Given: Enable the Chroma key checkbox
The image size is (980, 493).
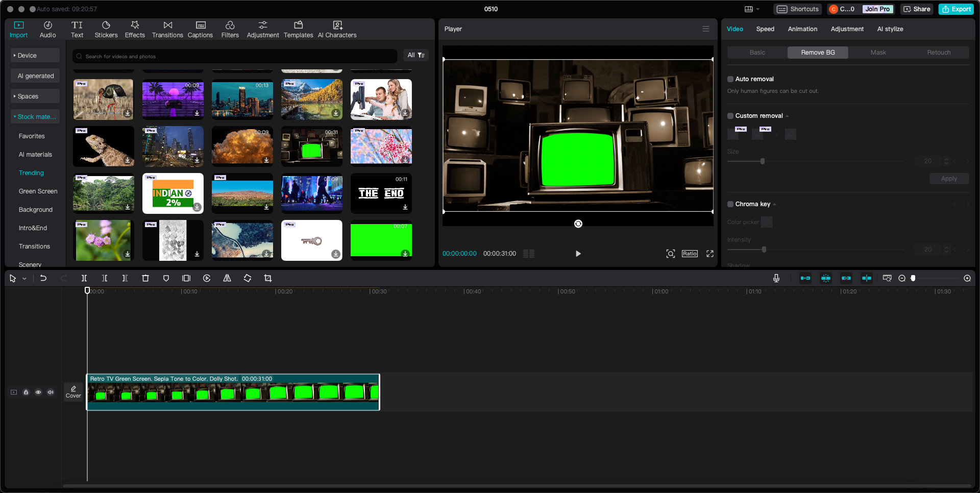Looking at the screenshot, I should click(x=730, y=204).
